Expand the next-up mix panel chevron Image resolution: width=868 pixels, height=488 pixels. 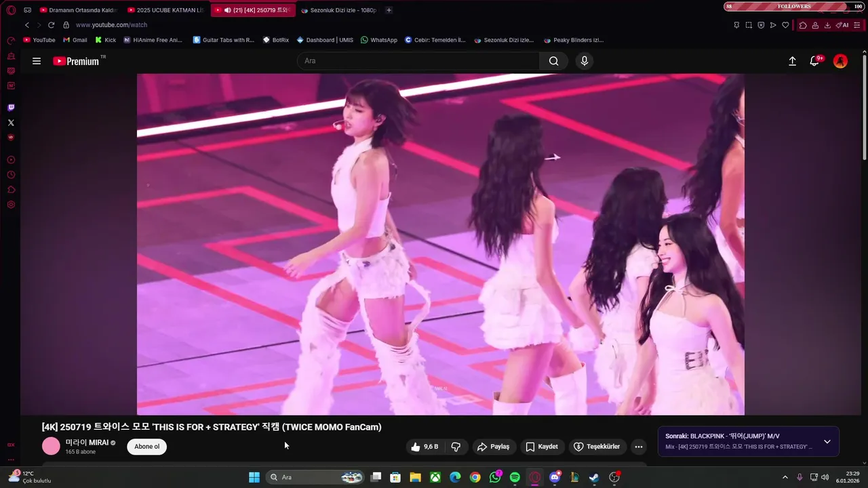click(827, 442)
